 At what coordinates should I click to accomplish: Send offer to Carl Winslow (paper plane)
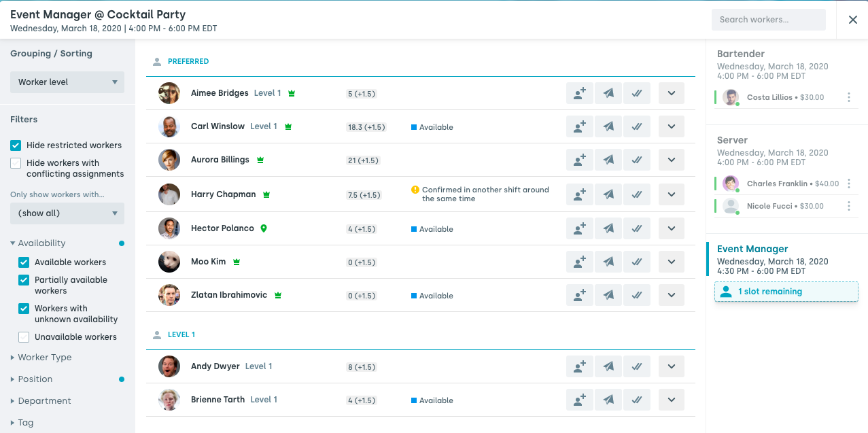click(608, 126)
